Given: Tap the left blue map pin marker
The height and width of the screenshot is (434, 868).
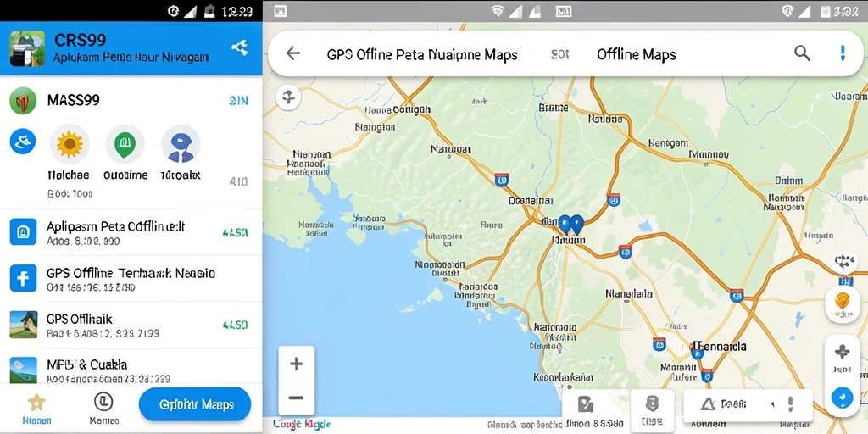Looking at the screenshot, I should [x=565, y=224].
